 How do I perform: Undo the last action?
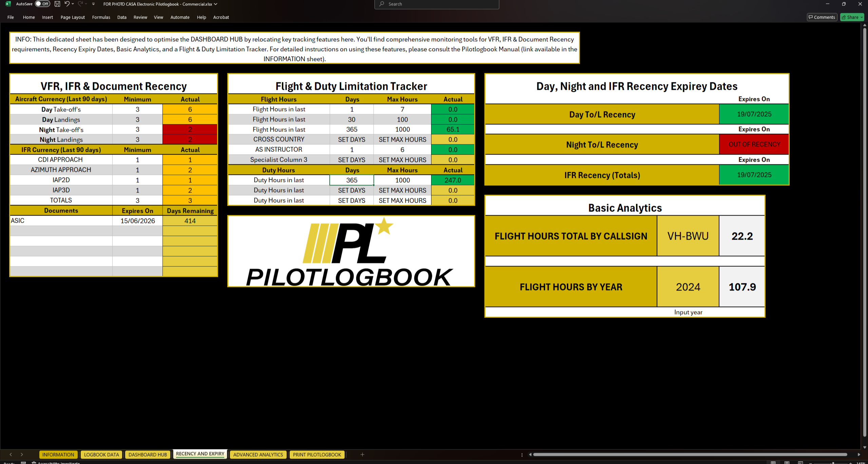pyautogui.click(x=67, y=4)
